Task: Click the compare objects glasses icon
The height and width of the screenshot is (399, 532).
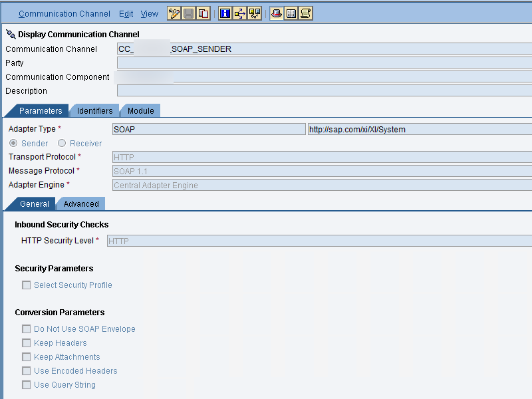Action: point(255,13)
